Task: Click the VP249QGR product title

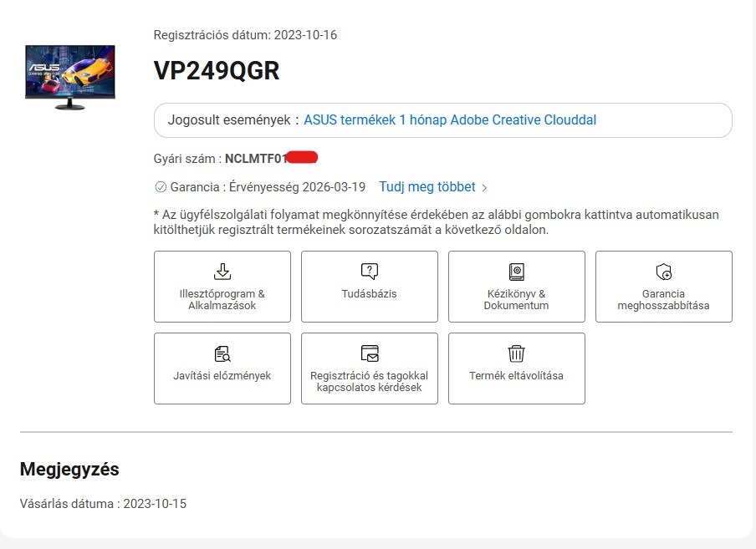Action: pos(217,71)
